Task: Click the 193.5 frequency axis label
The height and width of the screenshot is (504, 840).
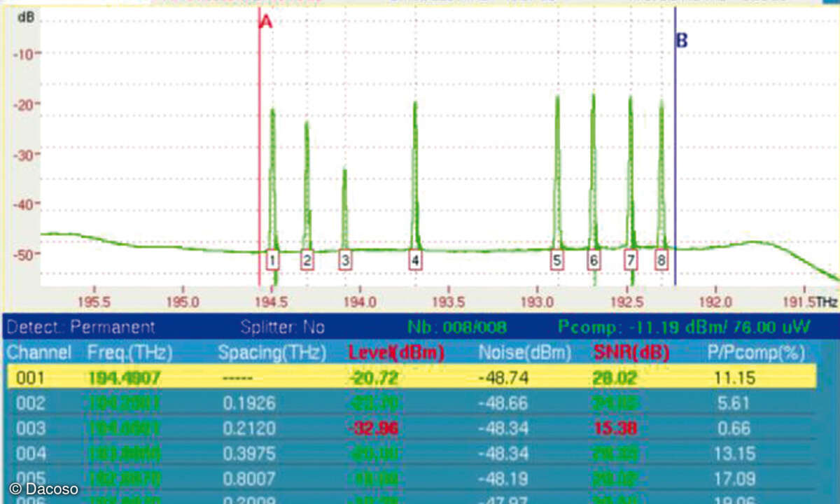Action: click(449, 302)
